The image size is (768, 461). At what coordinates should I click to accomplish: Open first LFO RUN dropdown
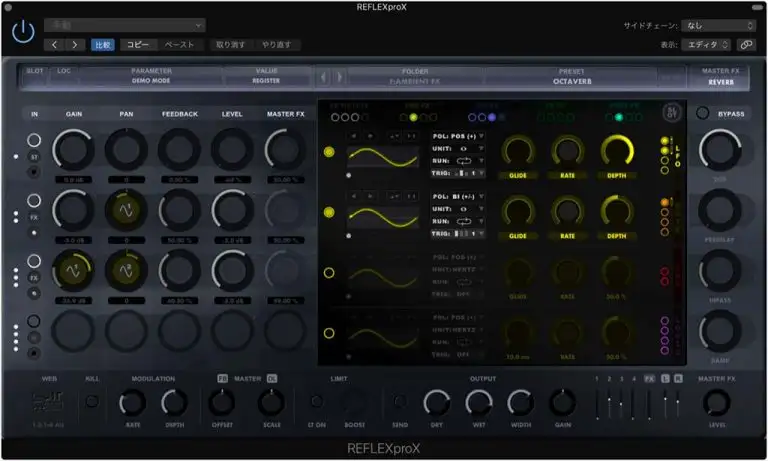[x=458, y=161]
